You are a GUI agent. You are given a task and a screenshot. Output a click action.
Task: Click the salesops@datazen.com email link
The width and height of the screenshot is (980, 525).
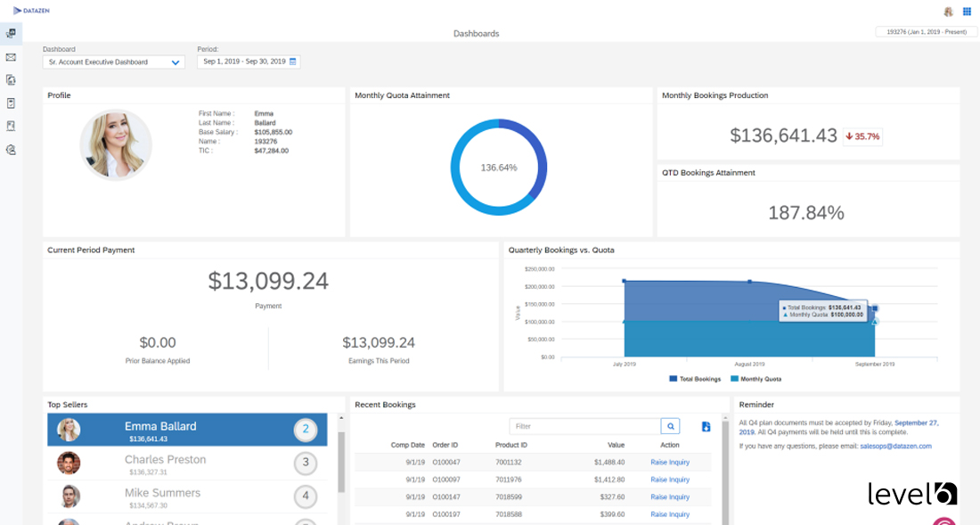pos(895,446)
